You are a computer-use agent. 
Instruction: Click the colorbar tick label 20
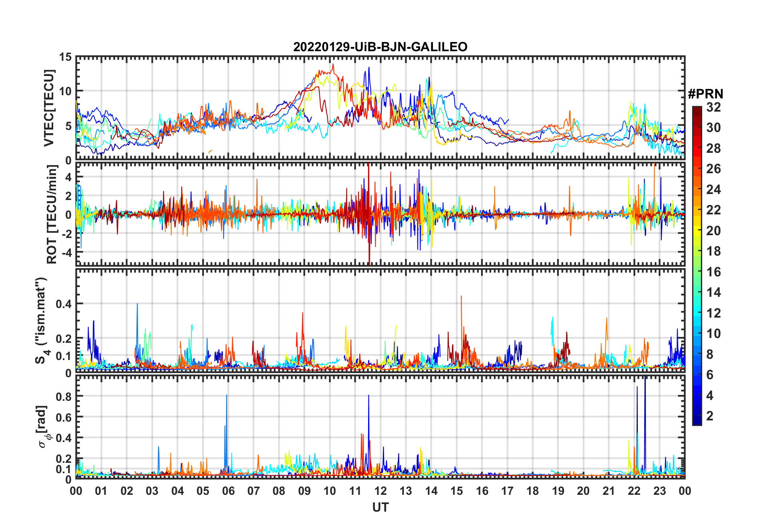[x=713, y=231]
